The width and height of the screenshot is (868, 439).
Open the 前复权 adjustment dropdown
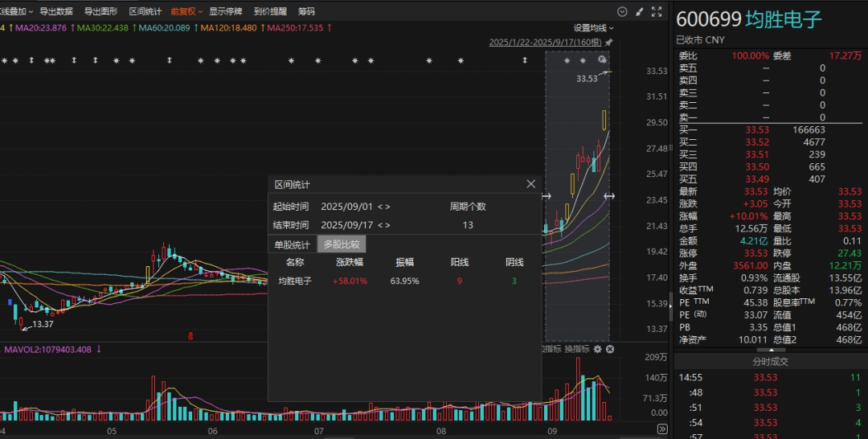point(185,11)
